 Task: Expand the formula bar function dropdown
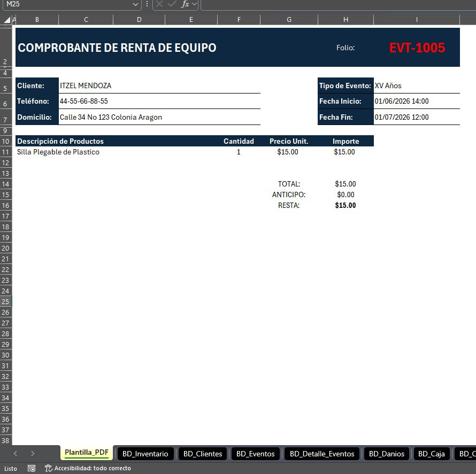pos(194,4)
